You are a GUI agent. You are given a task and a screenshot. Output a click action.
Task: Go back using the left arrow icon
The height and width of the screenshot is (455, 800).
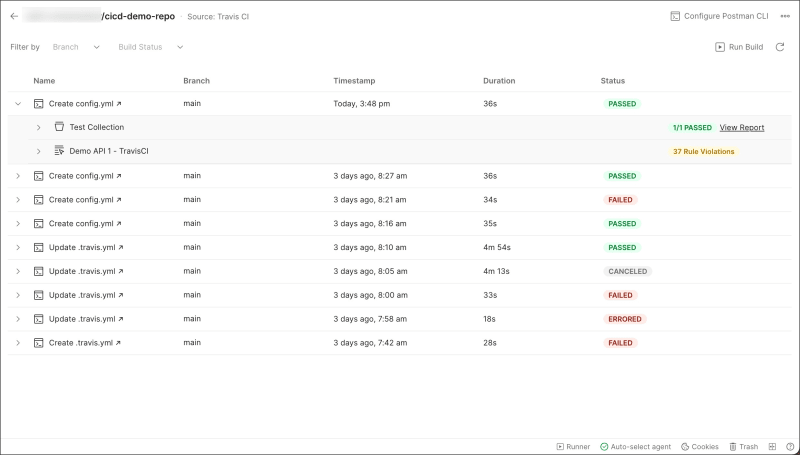(x=14, y=16)
